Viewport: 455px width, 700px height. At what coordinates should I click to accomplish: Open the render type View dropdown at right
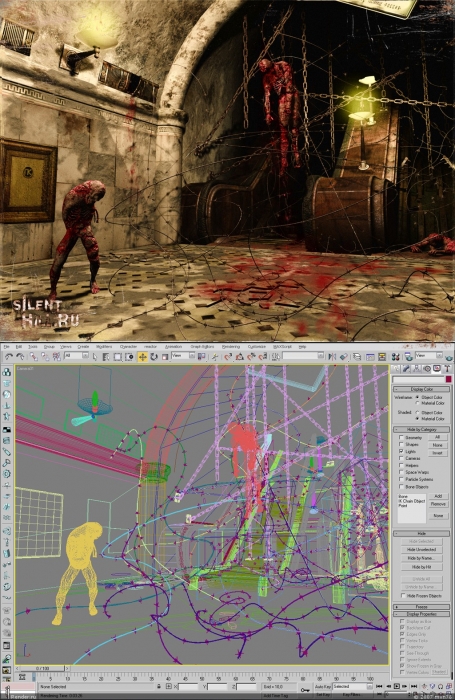pyautogui.click(x=429, y=356)
